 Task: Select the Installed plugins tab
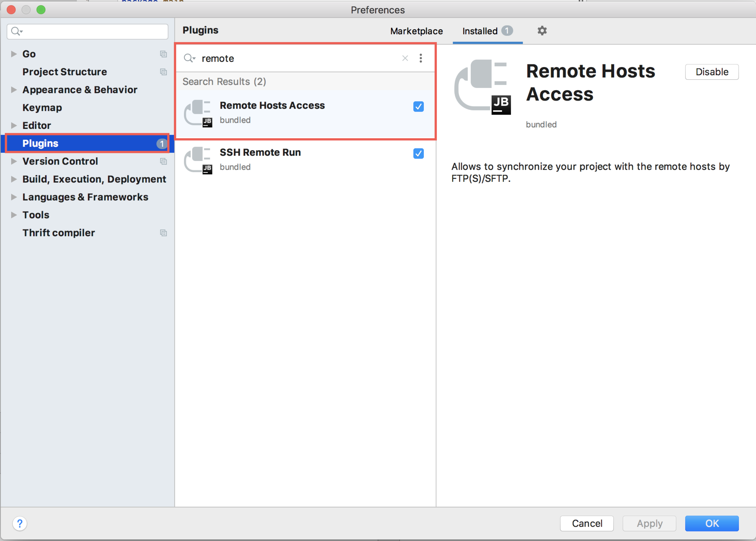coord(480,31)
